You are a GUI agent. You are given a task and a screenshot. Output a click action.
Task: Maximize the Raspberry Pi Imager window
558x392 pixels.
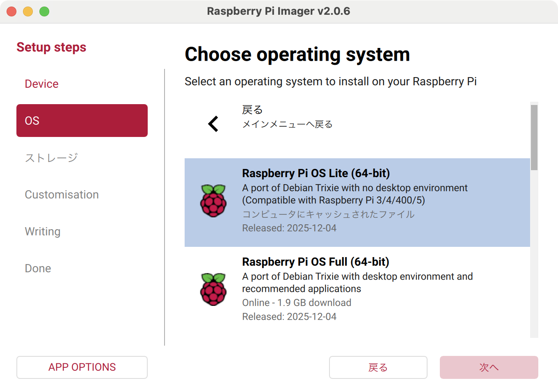pos(44,11)
